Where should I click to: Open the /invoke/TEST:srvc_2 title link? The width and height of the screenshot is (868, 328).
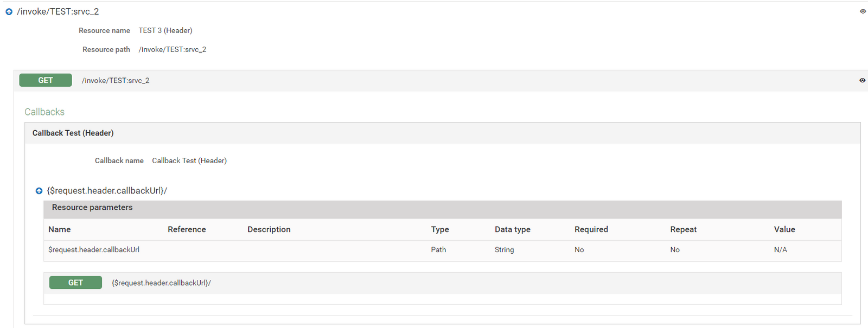58,11
